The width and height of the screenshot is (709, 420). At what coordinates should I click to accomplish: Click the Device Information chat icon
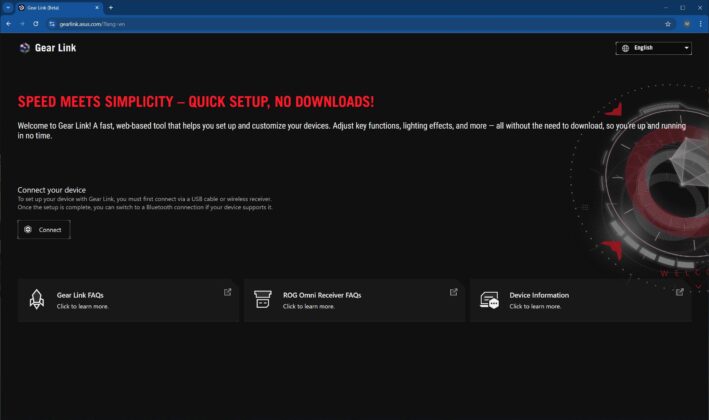[489, 300]
